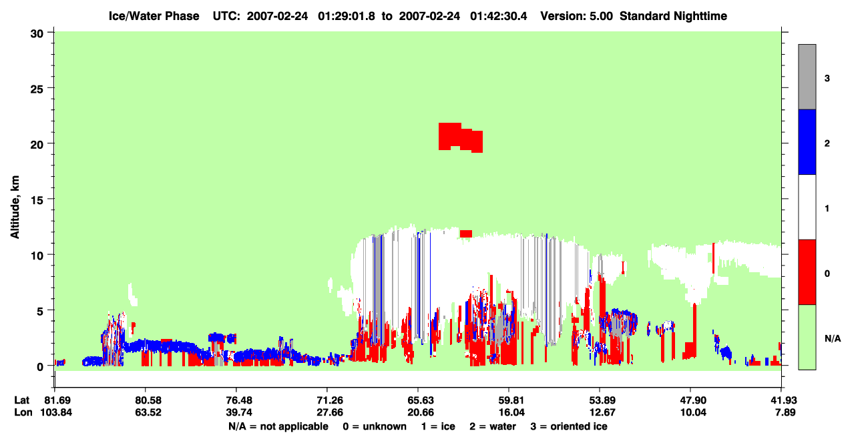Click the colorbar label 2

(x=827, y=143)
